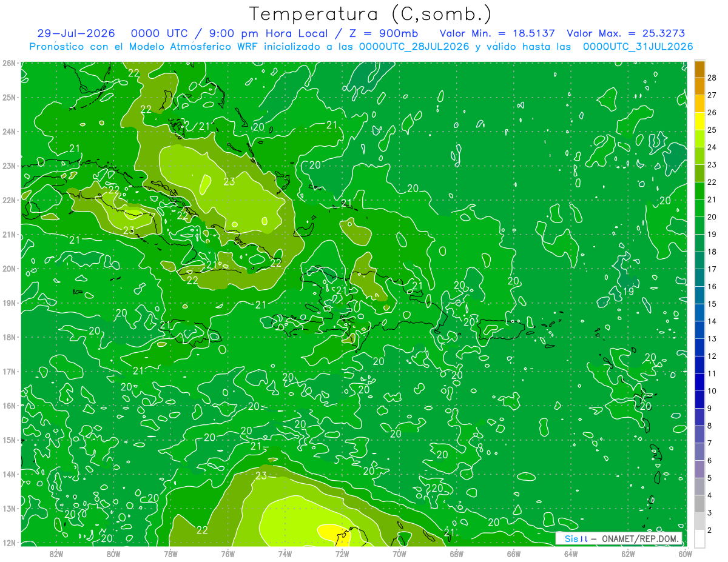Click the '12N' latitude axis label
Image resolution: width=728 pixels, height=562 pixels.
10,543
